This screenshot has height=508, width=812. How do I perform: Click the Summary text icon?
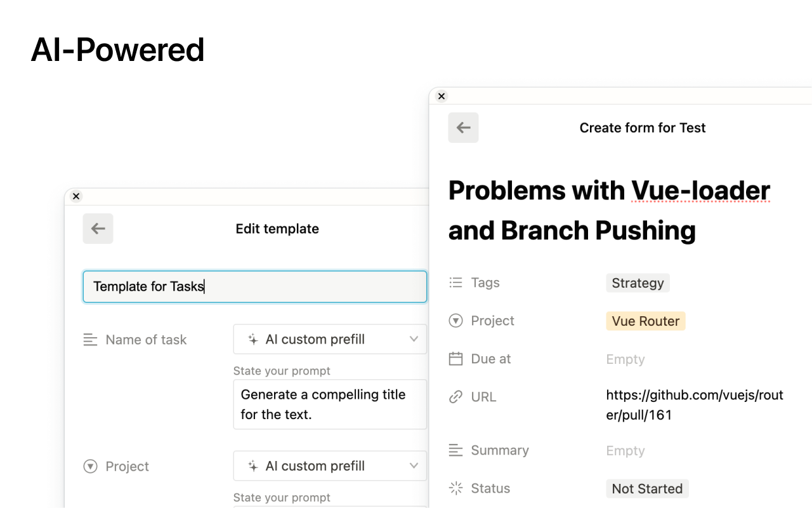(455, 450)
